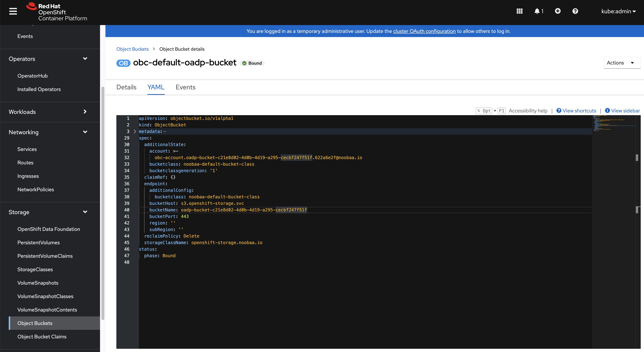Click the Red Hat OpenShift logo
This screenshot has width=644, height=352.
click(x=57, y=12)
